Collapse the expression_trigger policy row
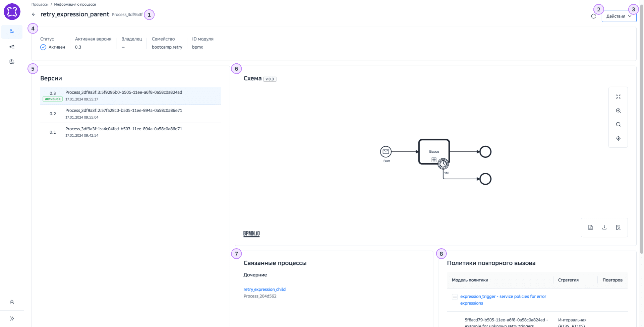The image size is (644, 327). (455, 297)
